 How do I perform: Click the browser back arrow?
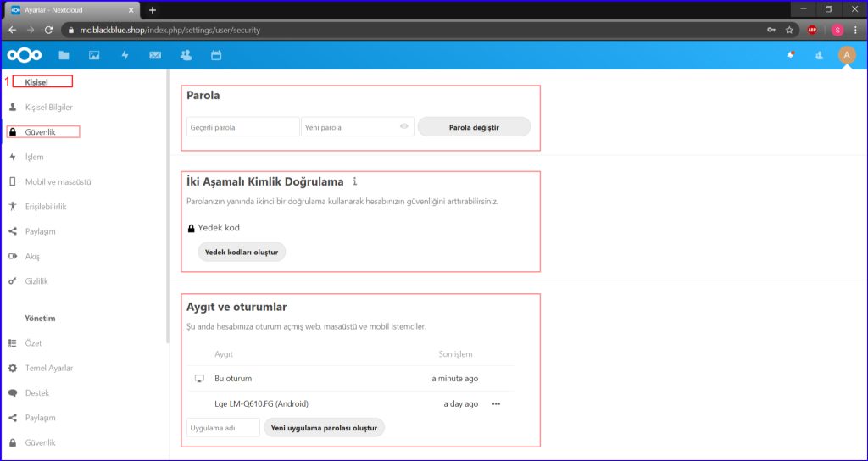[12, 30]
